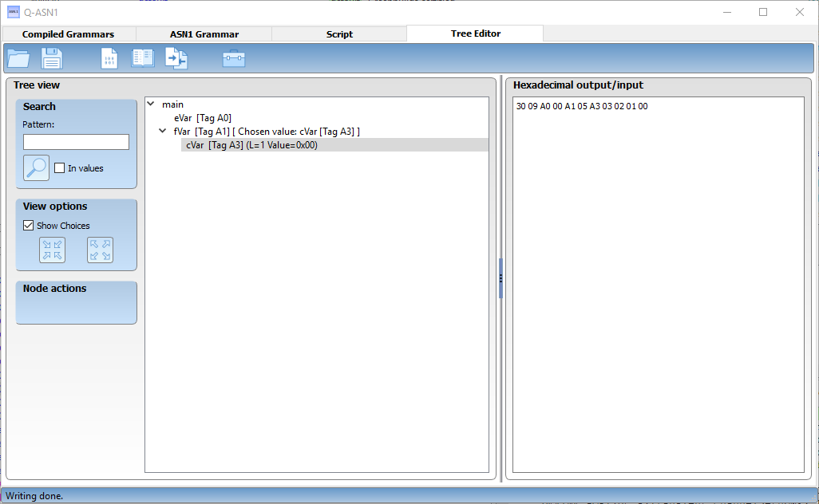Click the open folder toolbar icon
The height and width of the screenshot is (504, 819).
click(18, 58)
